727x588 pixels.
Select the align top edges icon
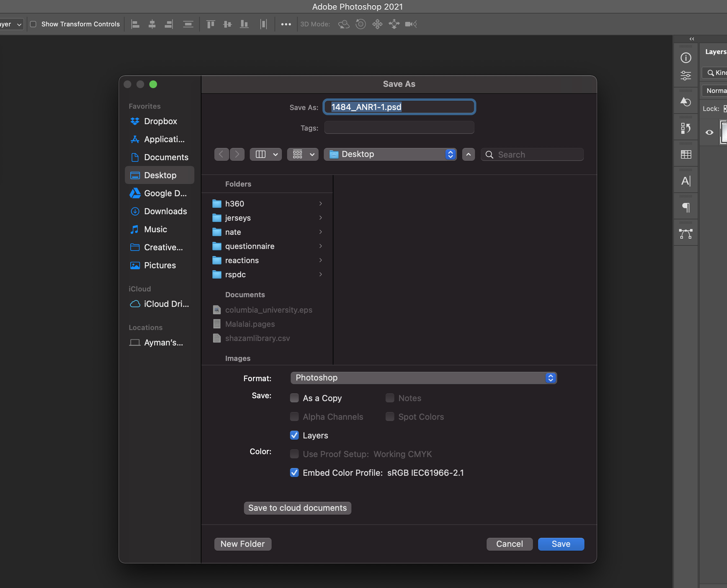[x=210, y=24]
